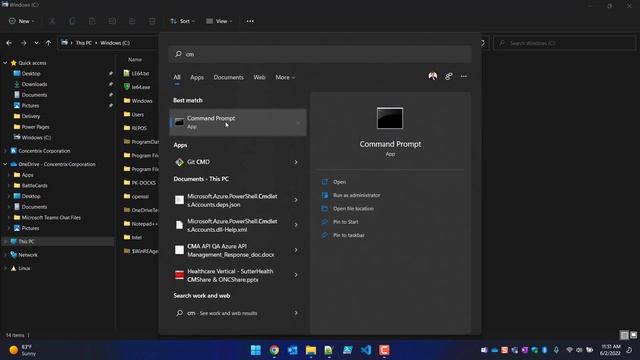This screenshot has height=360, width=640.
Task: Open CMA API QA Azure API docx
Action: [231, 250]
